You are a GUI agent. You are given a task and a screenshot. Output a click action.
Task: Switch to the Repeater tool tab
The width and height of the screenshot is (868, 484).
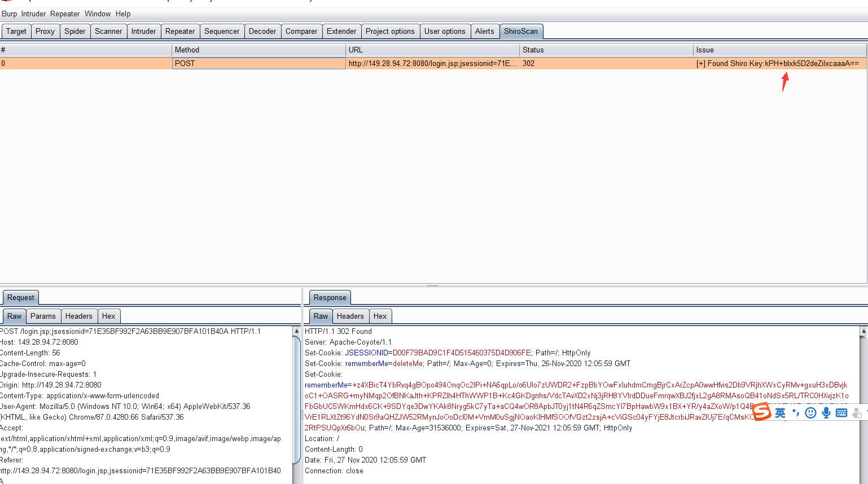180,31
